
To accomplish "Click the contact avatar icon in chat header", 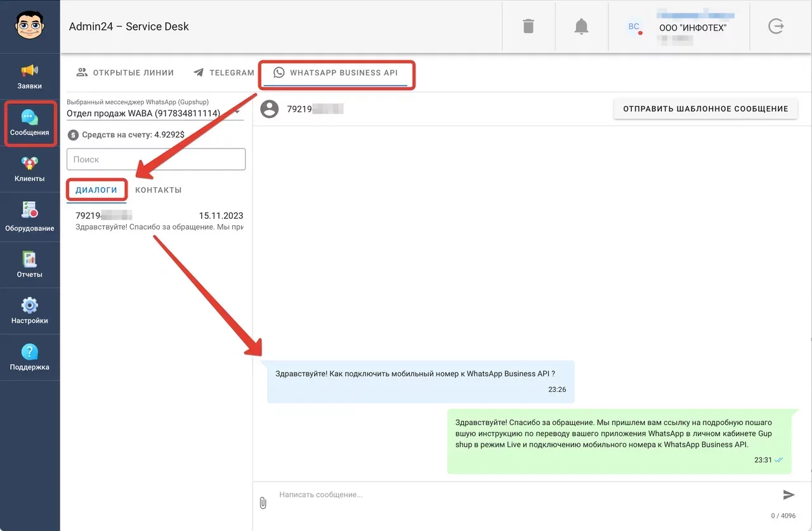I will point(270,108).
